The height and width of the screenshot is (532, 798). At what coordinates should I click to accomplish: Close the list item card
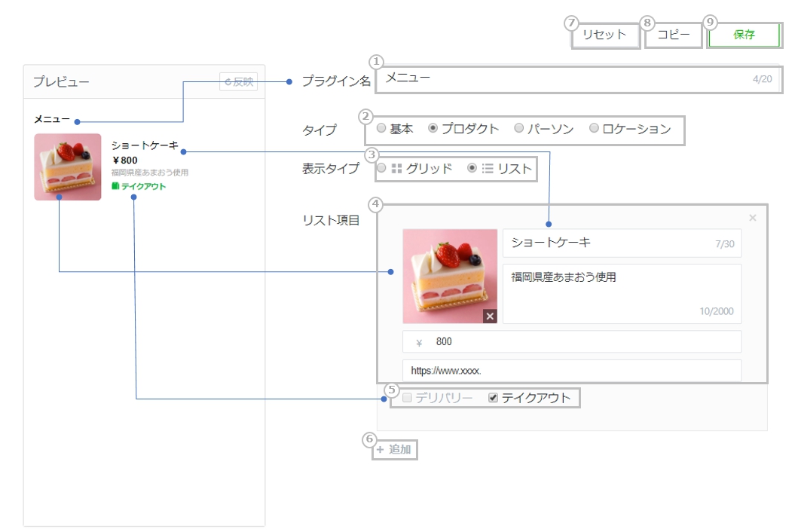click(x=752, y=219)
